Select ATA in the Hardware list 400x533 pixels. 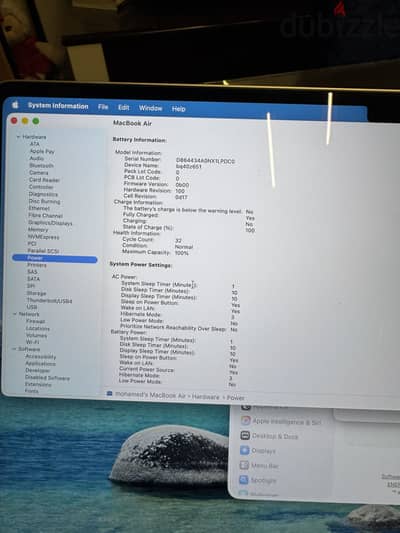(35, 144)
